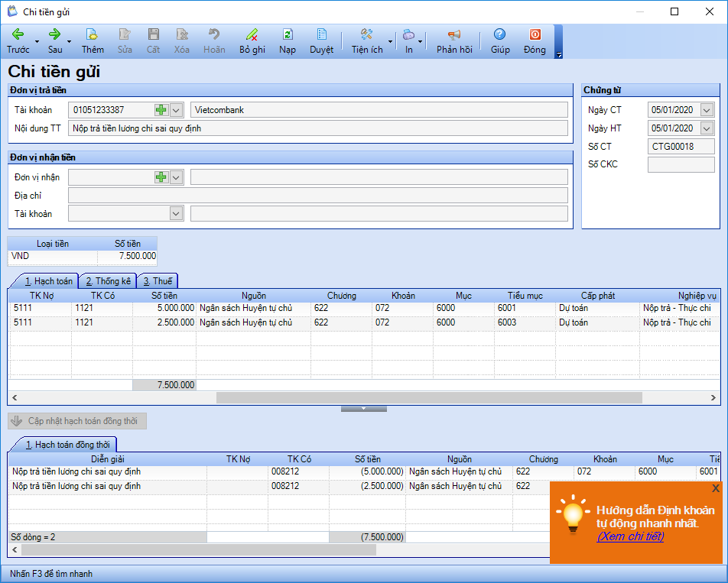Dismiss the orange tip popup
This screenshot has width=728, height=583.
(x=715, y=488)
